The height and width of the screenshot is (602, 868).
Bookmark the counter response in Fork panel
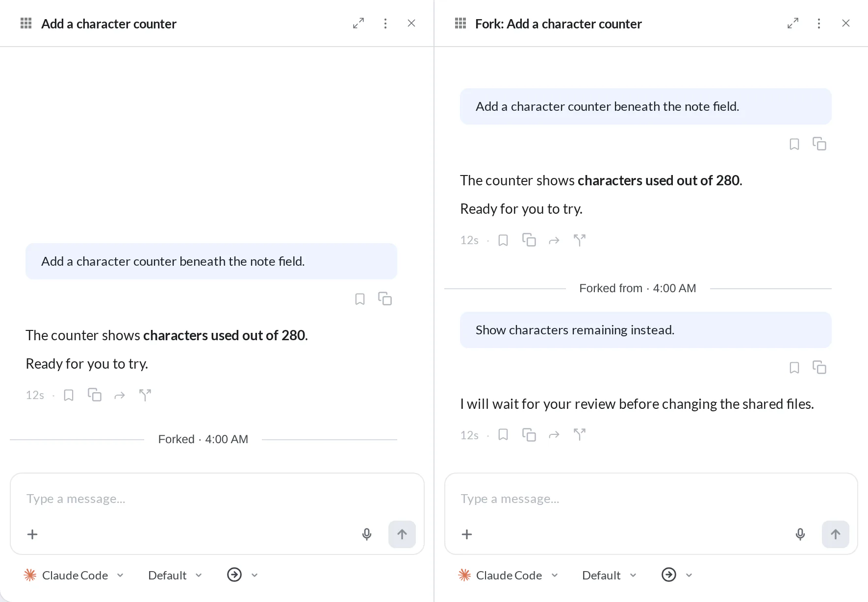pyautogui.click(x=503, y=240)
